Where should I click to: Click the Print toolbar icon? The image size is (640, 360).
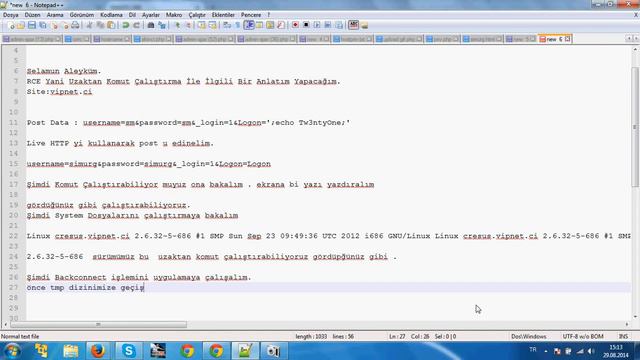tap(75, 25)
